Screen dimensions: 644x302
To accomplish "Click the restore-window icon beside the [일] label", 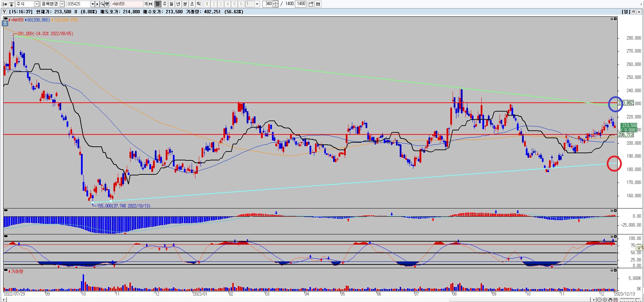I will (633, 12).
